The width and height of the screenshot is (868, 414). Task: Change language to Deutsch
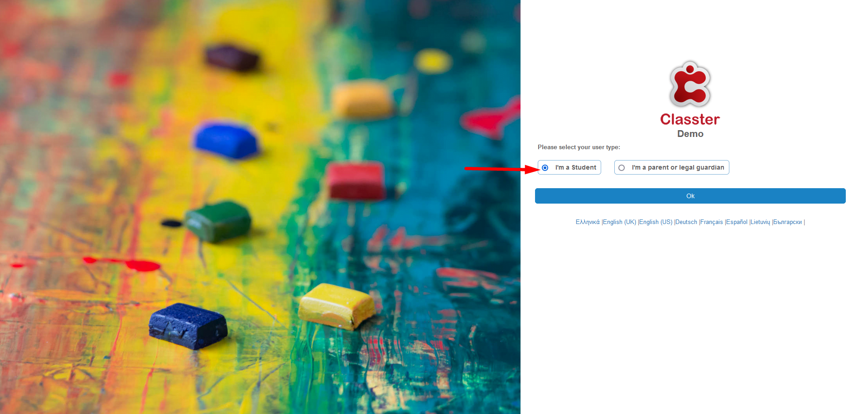point(686,222)
